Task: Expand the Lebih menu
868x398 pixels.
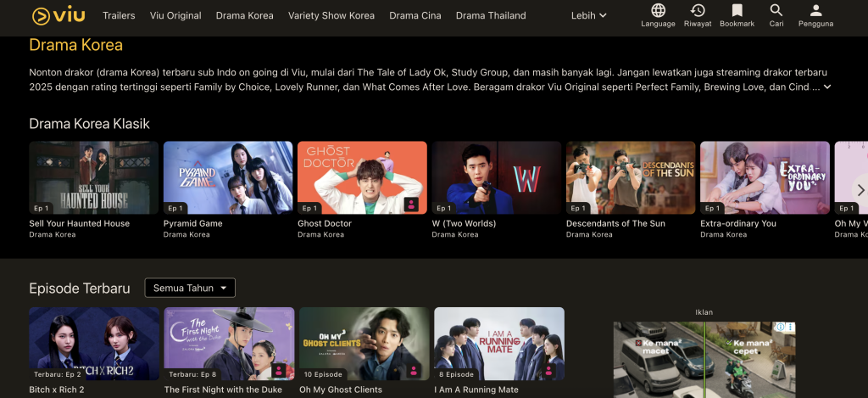Action: point(589,15)
